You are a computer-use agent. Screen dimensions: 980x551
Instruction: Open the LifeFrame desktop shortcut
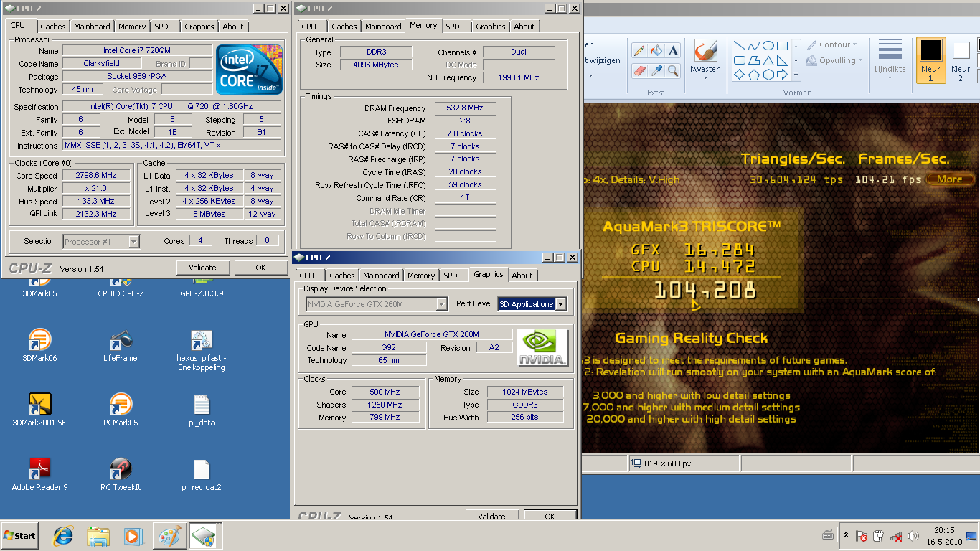(x=120, y=346)
